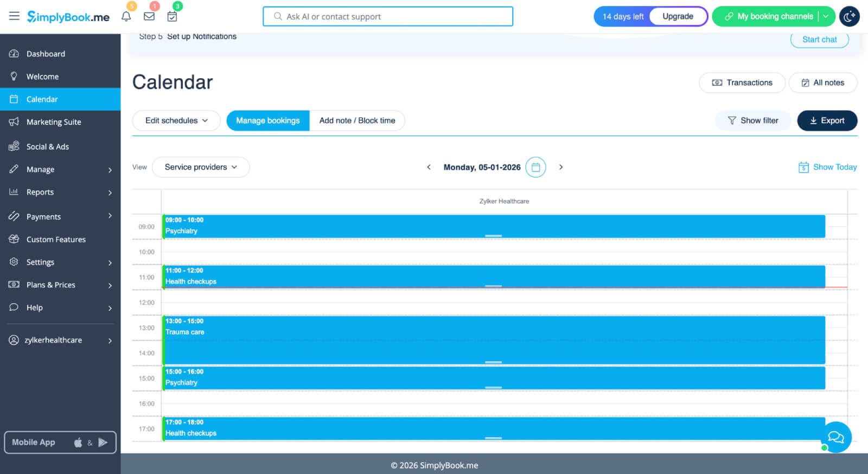Click the Start chat button
Viewport: 868px width, 474px height.
[820, 40]
